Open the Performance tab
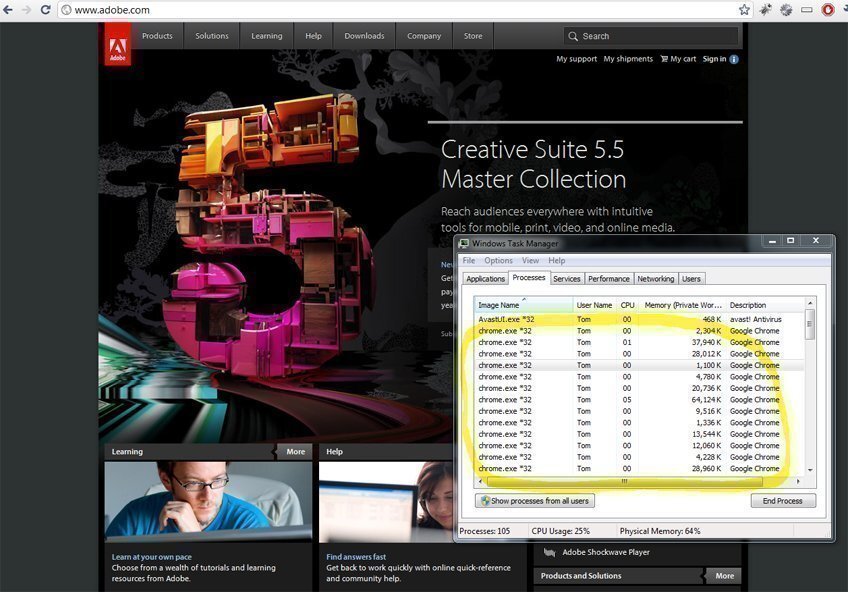Viewport: 848px width, 592px height. point(608,278)
